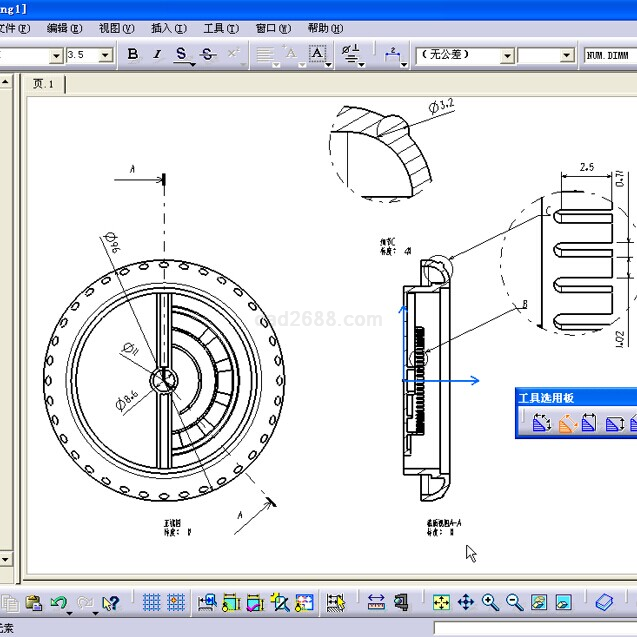637x637 pixels.
Task: Click the Undo arrow icon
Action: [x=59, y=603]
